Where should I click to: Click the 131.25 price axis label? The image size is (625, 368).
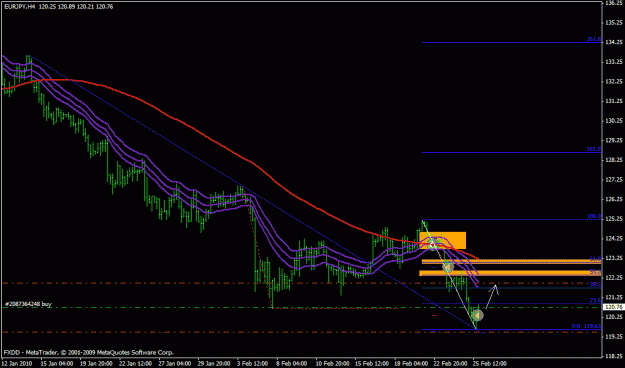point(614,101)
